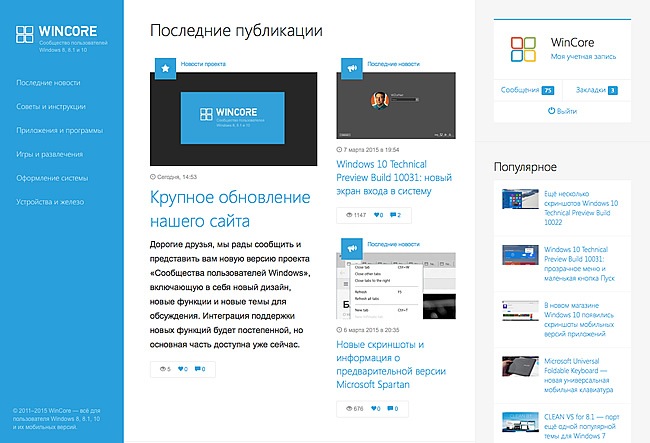
Task: Open В новом магазине Windows 10 link
Action: tap(579, 320)
